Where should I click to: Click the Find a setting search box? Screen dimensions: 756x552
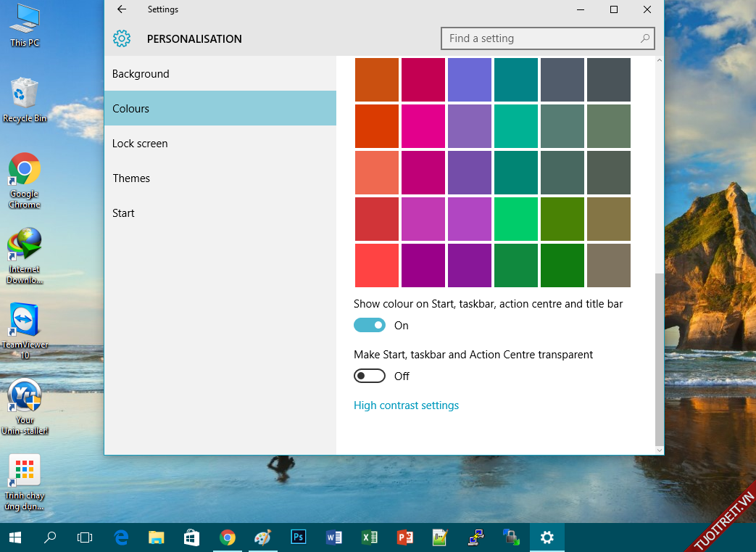point(540,38)
